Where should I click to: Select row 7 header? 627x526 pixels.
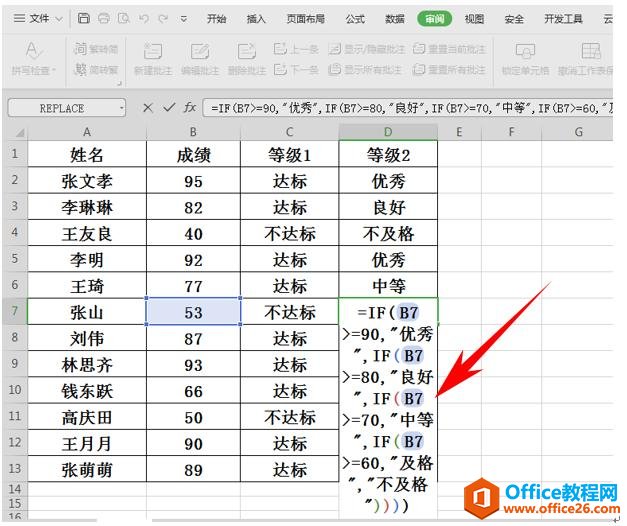click(x=15, y=311)
